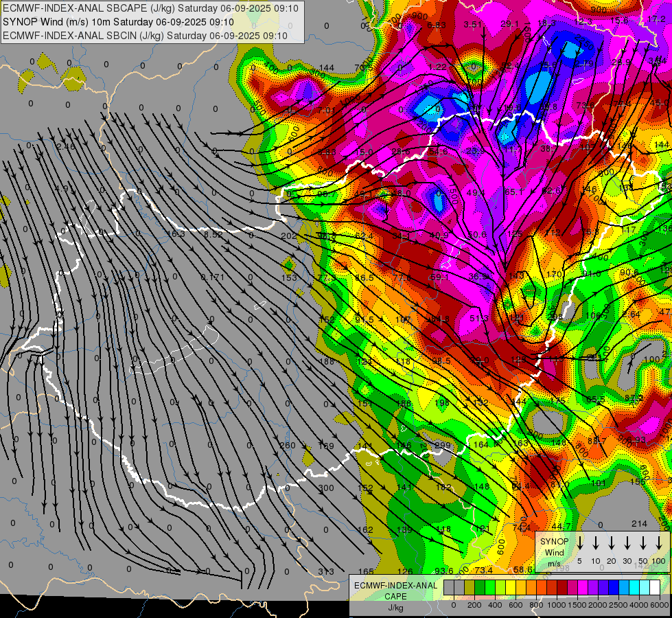Click the '8.52' value on the map
Screen dimensions: 672x618
click(x=213, y=235)
